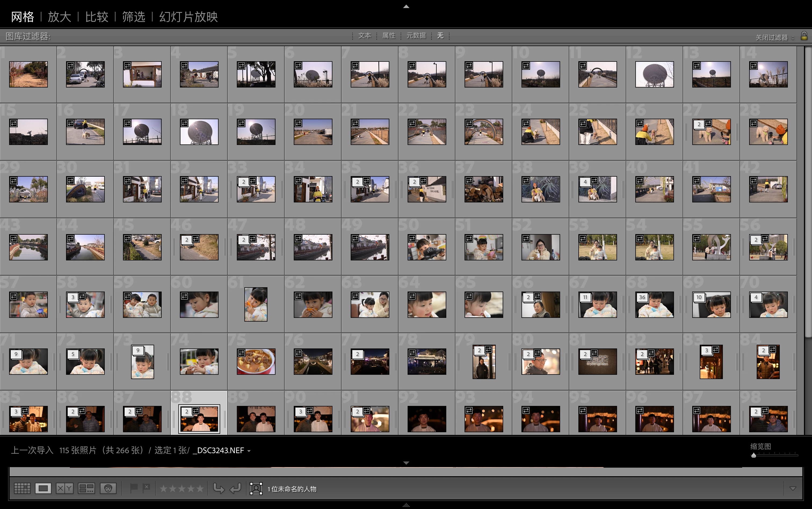Click the 属性 filter button

389,36
